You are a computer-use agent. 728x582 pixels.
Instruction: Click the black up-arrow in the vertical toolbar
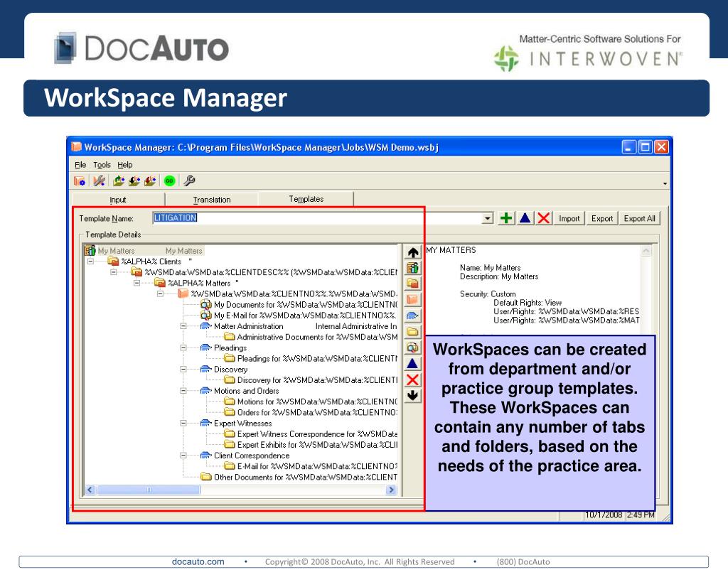click(413, 252)
